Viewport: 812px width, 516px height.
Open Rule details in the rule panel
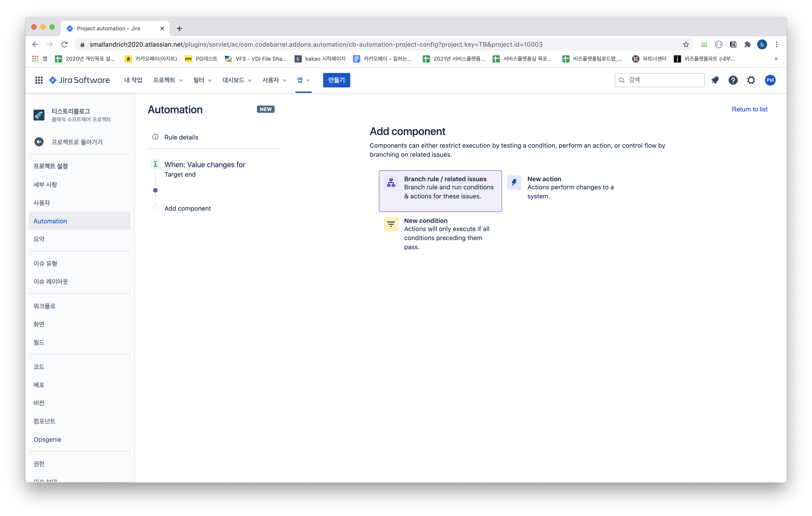pos(181,137)
